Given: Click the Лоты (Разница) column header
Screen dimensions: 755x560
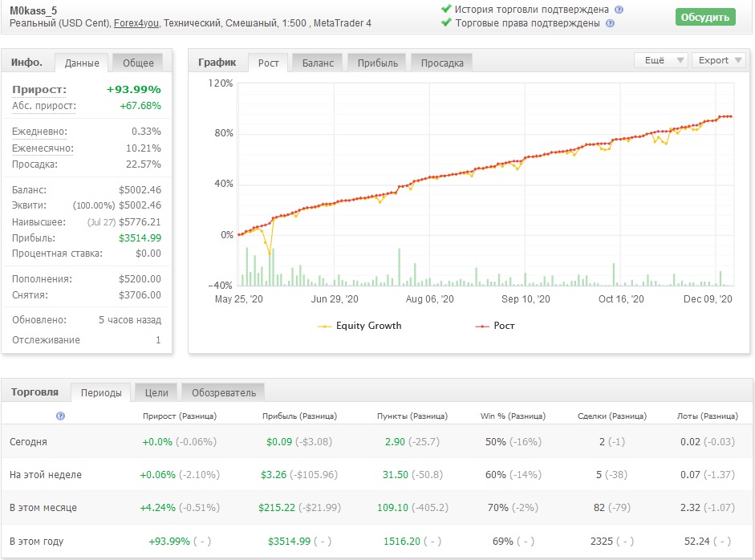Looking at the screenshot, I should (x=708, y=416).
